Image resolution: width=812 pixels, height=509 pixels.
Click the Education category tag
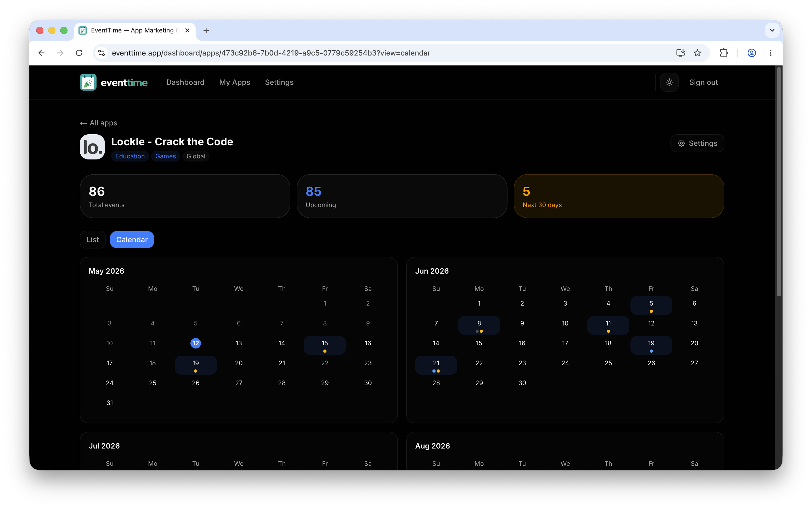click(130, 156)
